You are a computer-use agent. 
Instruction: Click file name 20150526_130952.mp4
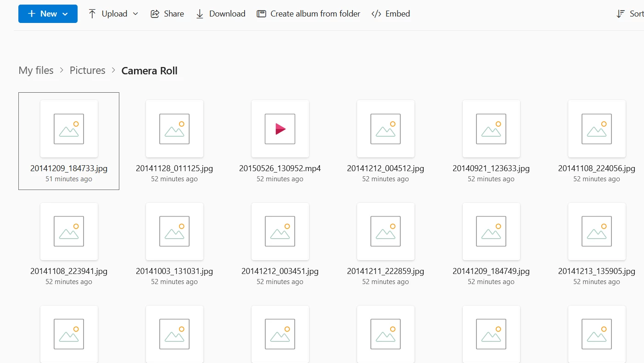click(280, 168)
